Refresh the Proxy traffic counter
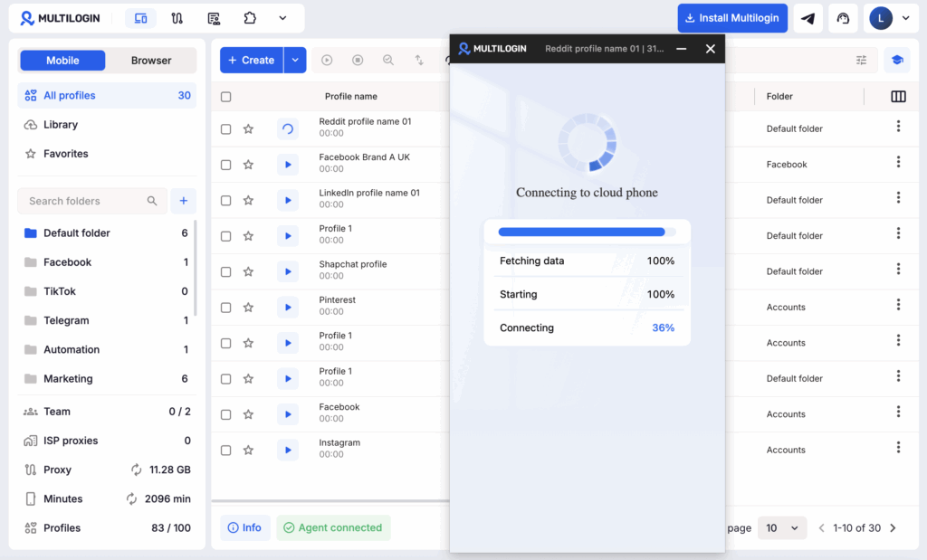Screen dimensions: 927x560 tap(136, 470)
